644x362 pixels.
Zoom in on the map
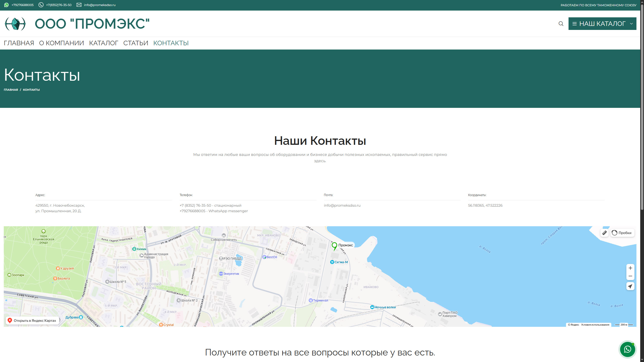pyautogui.click(x=630, y=268)
